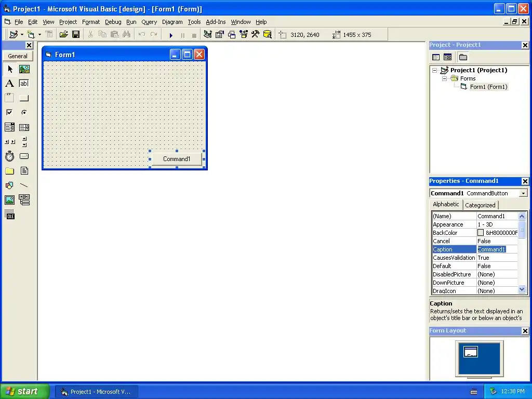Select the CommandButton control tool
Screen dimensions: 532x399
[x=24, y=98]
